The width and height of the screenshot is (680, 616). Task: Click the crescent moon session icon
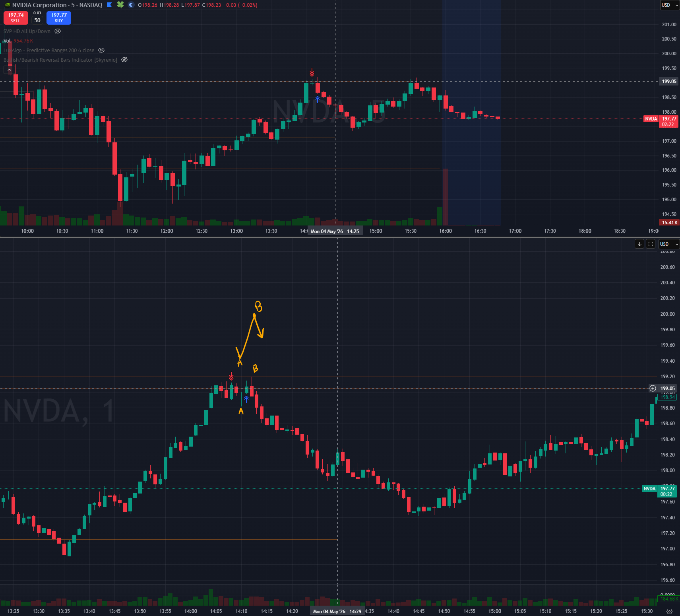click(131, 5)
